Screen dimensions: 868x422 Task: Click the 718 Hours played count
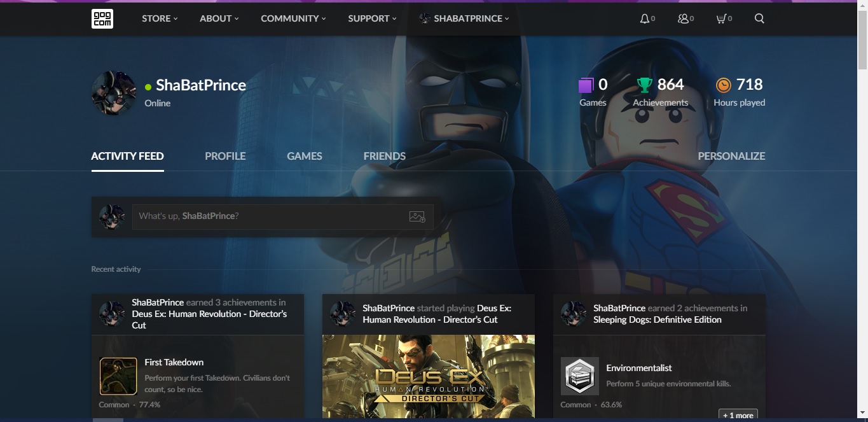pos(749,85)
